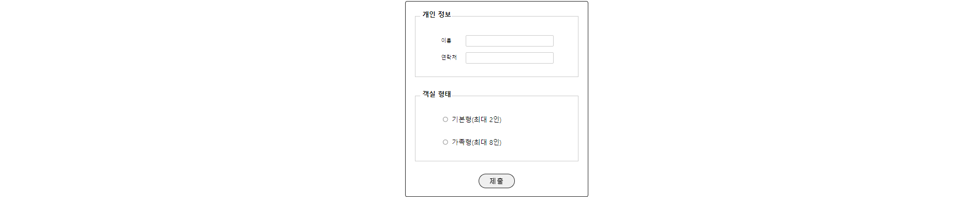980x197 pixels.
Task: Click the 개인 정보 section legend
Action: (437, 14)
